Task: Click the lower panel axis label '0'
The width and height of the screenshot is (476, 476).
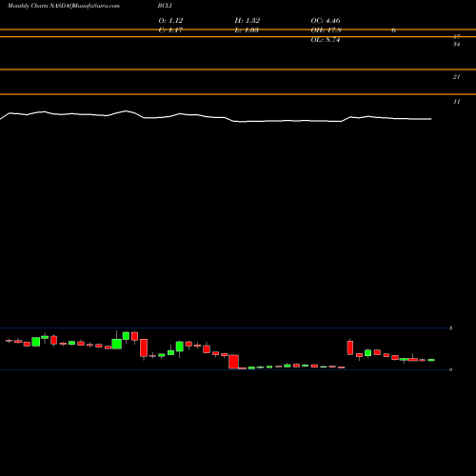Action: click(450, 369)
